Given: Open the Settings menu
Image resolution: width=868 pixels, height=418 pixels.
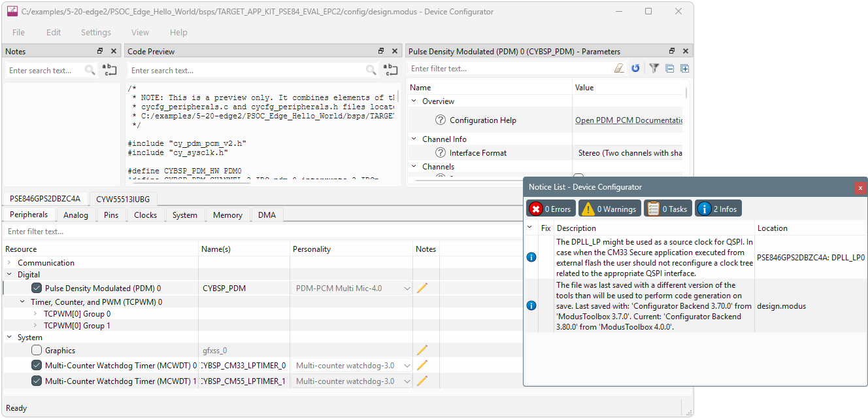Looking at the screenshot, I should (x=96, y=32).
